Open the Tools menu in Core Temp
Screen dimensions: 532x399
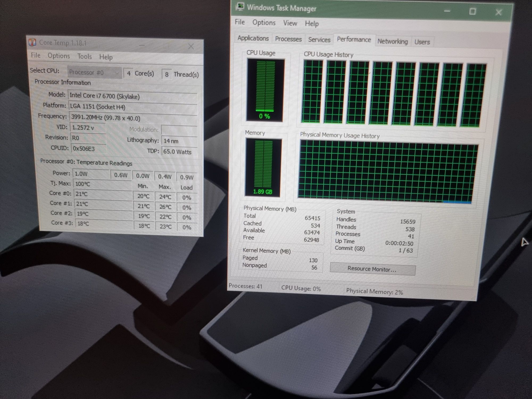pyautogui.click(x=85, y=56)
